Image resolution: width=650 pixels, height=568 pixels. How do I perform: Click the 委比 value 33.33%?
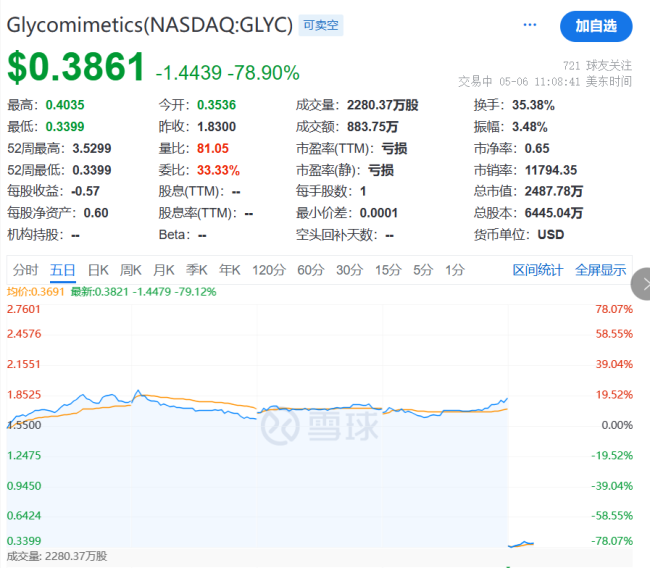point(218,170)
